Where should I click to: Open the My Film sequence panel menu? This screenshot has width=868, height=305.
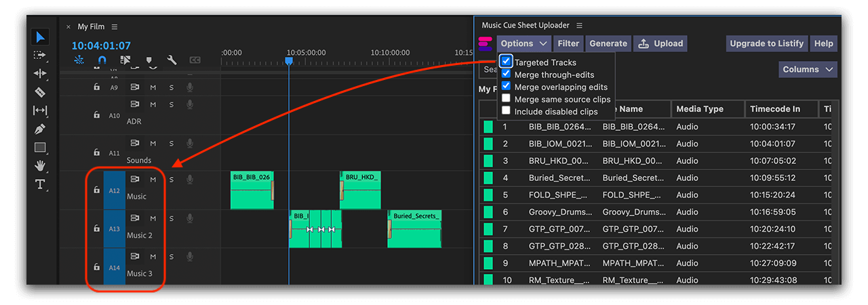pos(115,27)
